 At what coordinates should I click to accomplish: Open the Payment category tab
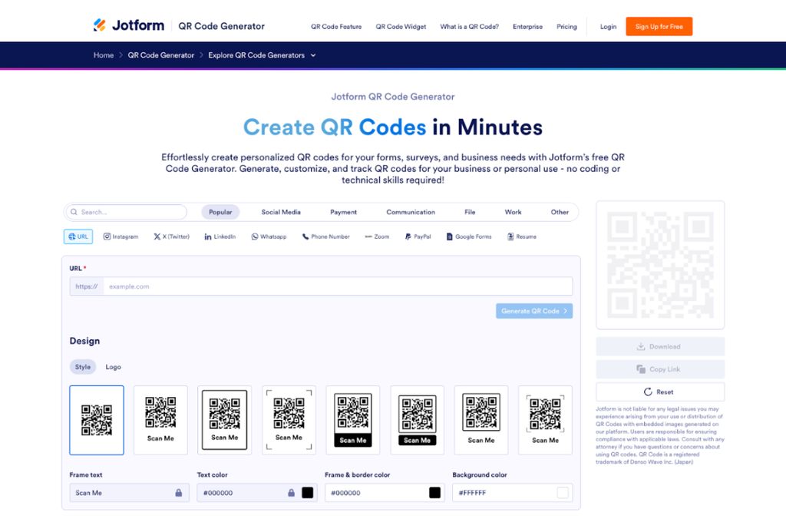coord(343,212)
